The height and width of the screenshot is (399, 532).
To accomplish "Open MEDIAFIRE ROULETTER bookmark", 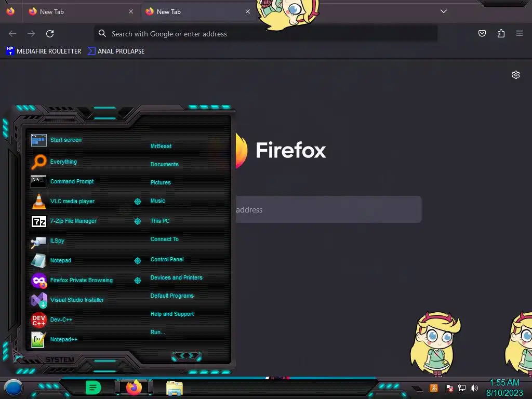I will [x=44, y=51].
